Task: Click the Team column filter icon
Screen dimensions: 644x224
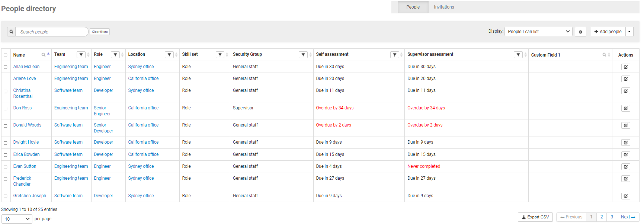Action: [81, 55]
